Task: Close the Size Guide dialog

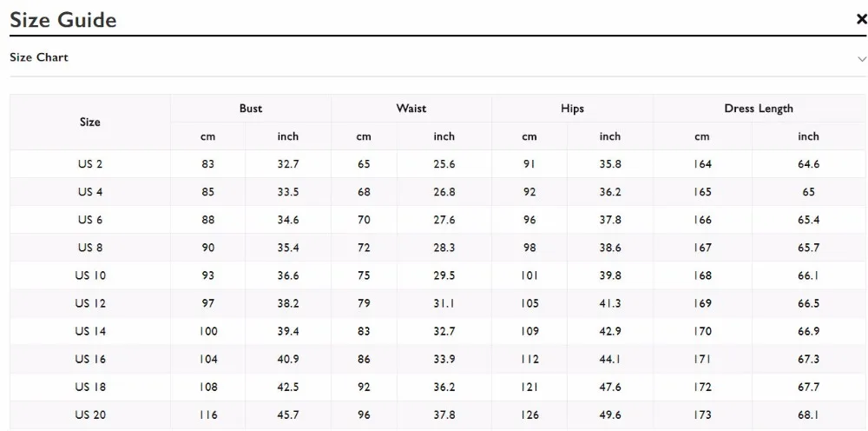Action: (861, 20)
